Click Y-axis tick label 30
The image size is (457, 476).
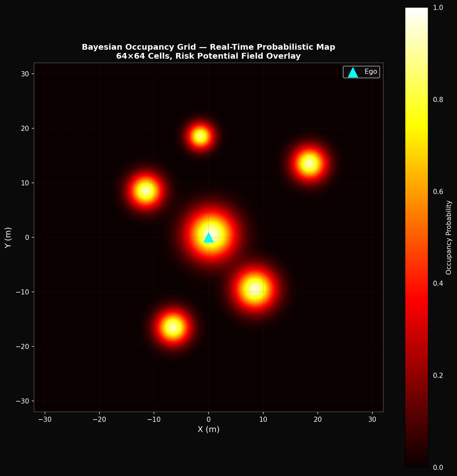[25, 74]
